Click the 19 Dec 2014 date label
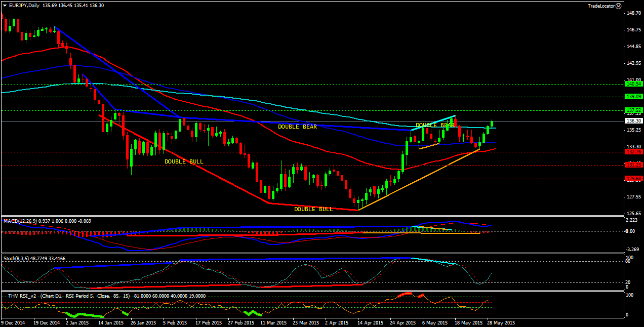The width and height of the screenshot is (644, 327). click(47, 322)
